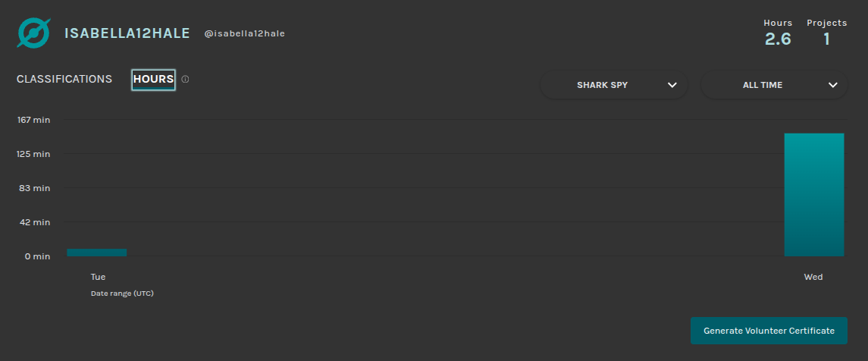Viewport: 868px width, 361px height.
Task: Click the 42 min axis label
Action: [x=35, y=222]
